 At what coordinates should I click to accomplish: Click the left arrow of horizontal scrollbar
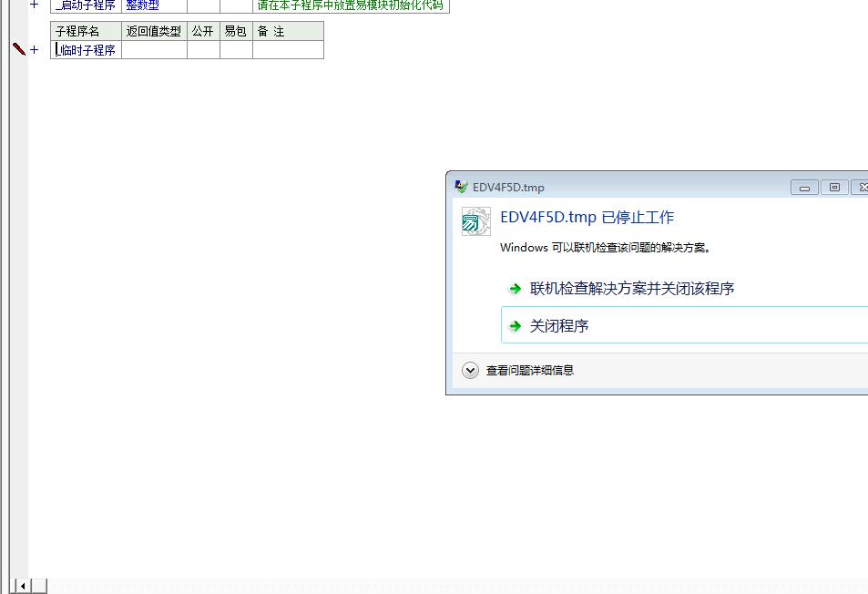(23, 586)
